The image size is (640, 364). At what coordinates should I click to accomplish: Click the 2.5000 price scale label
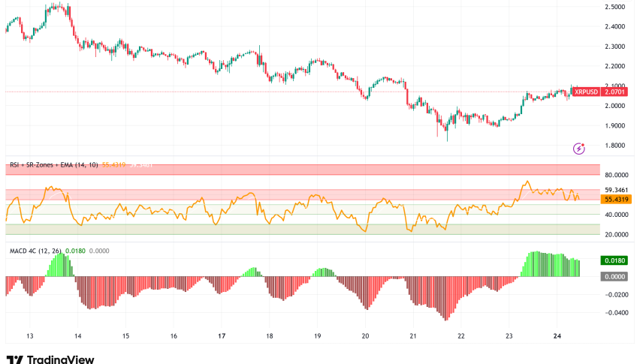(620, 8)
